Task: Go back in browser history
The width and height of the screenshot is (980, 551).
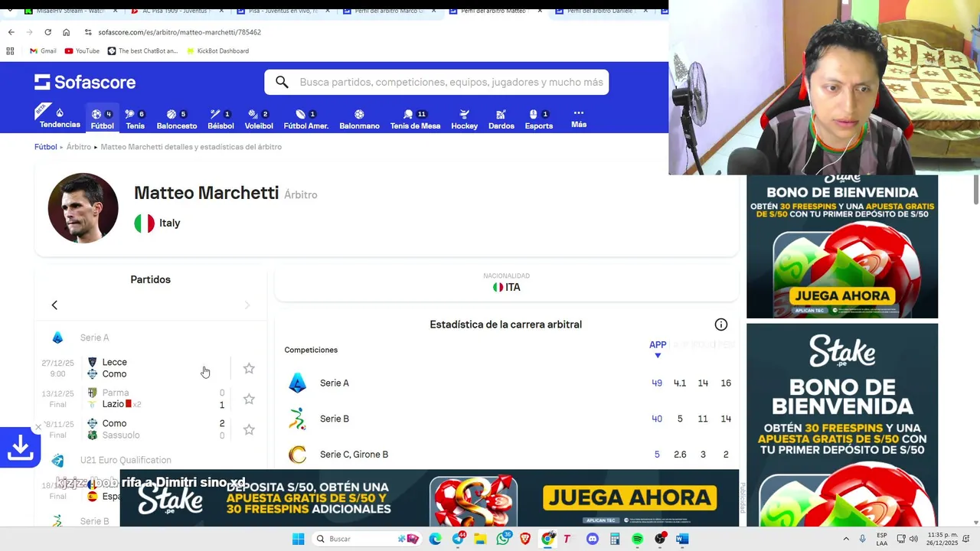Action: click(x=11, y=32)
